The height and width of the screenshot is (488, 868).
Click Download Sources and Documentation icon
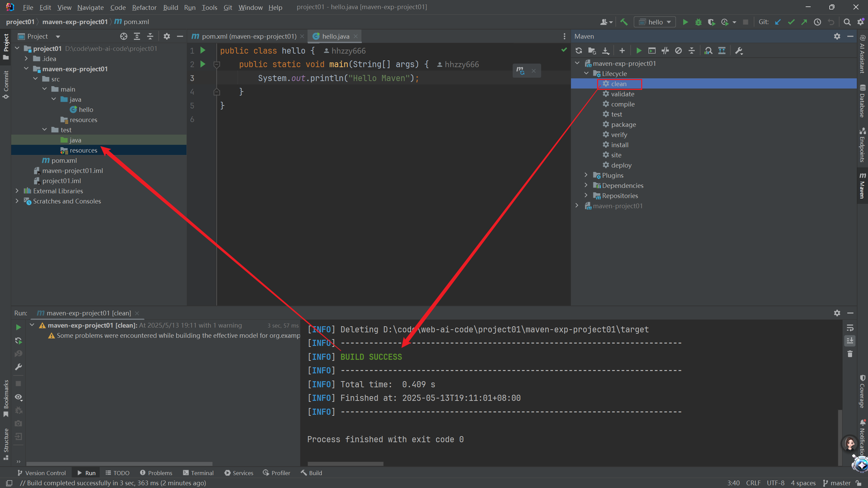tap(606, 51)
